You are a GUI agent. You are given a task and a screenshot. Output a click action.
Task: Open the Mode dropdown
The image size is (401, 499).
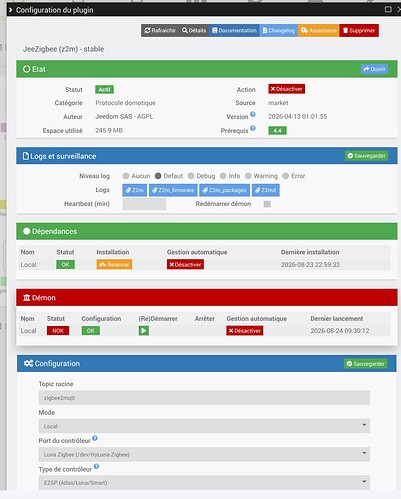point(204,426)
